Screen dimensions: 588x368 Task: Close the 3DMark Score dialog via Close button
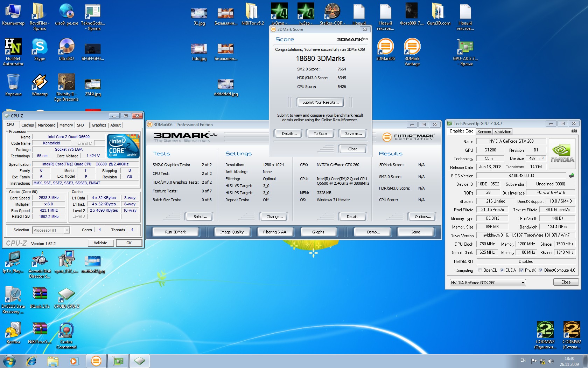(x=353, y=149)
